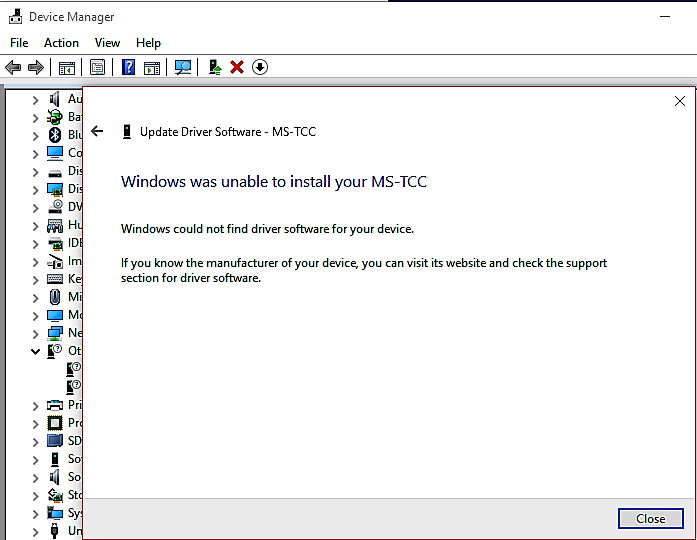This screenshot has height=540, width=697.
Task: Select the SD host adapters icon
Action: click(x=55, y=440)
